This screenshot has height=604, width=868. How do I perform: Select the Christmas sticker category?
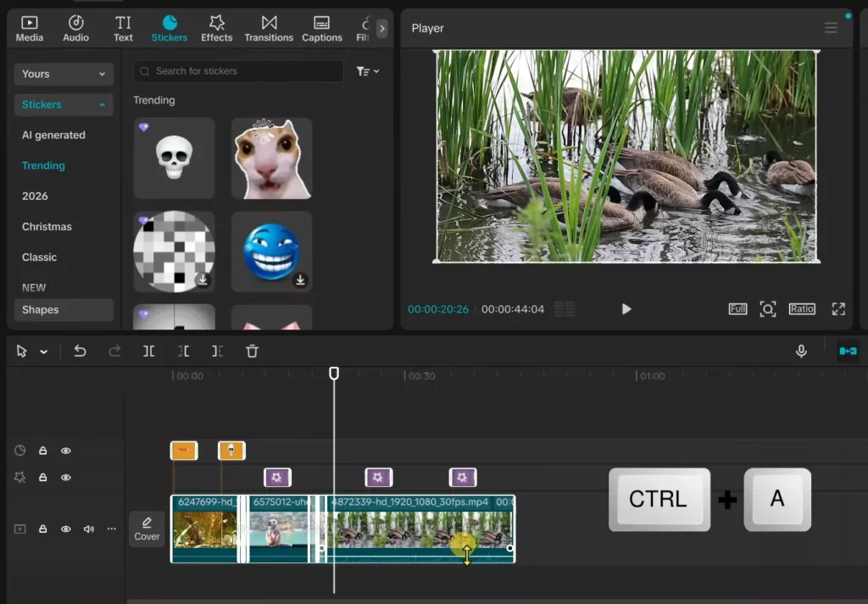pos(47,226)
